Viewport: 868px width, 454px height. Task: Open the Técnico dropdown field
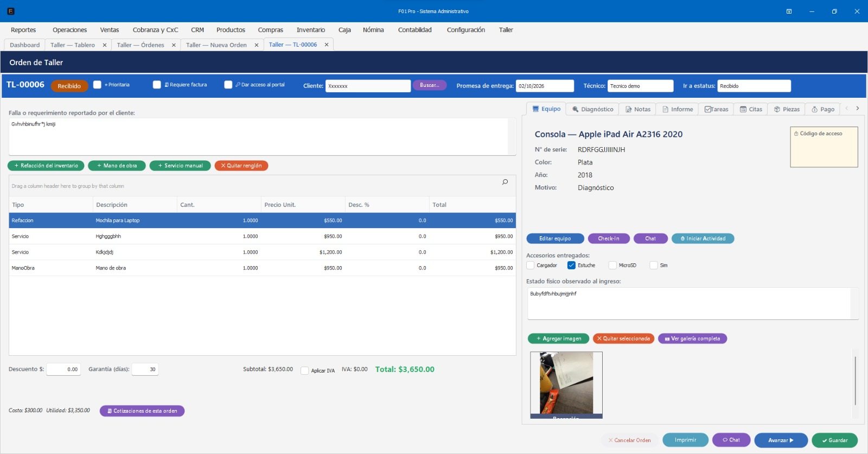coord(640,86)
